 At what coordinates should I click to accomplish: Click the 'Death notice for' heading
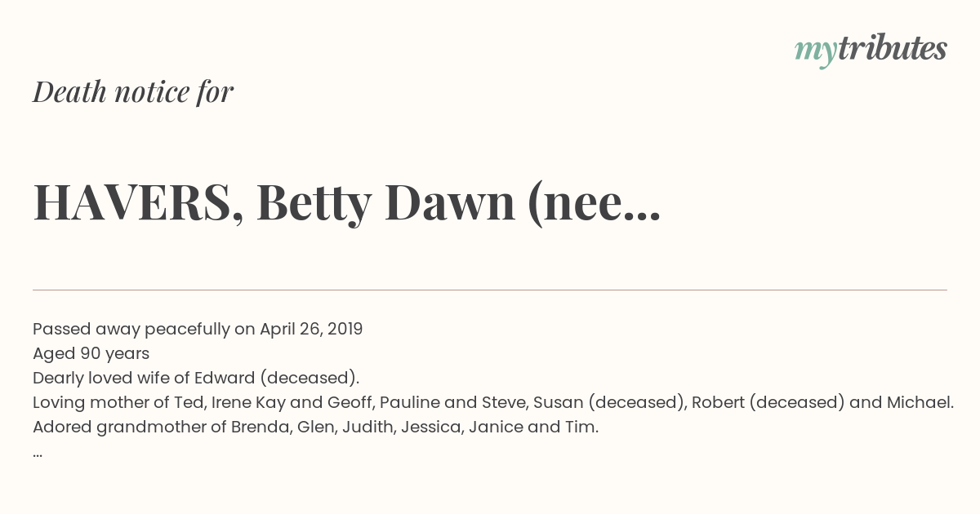tap(133, 92)
